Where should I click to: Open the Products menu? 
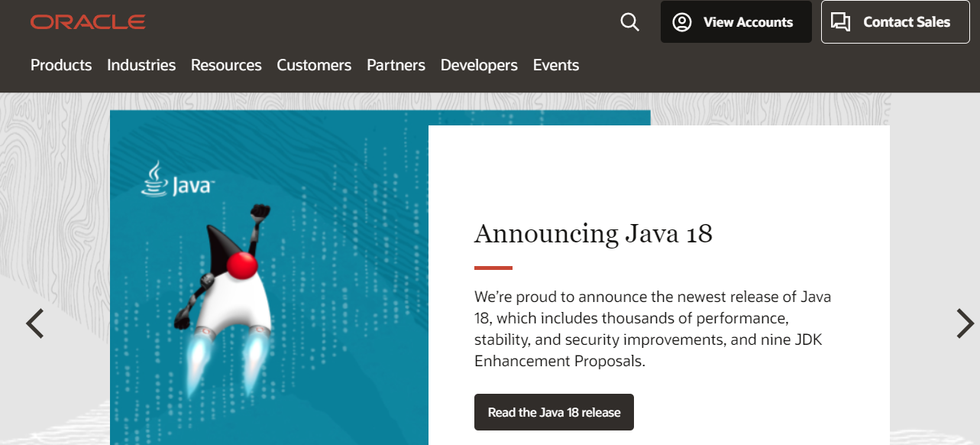coord(61,65)
